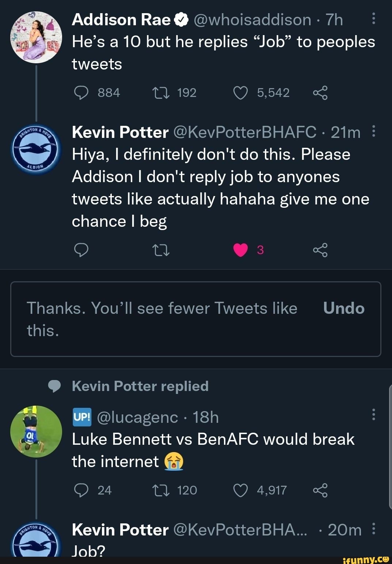Undo the fewer Tweets feedback
Screen dimensions: 392x564
pyautogui.click(x=344, y=308)
